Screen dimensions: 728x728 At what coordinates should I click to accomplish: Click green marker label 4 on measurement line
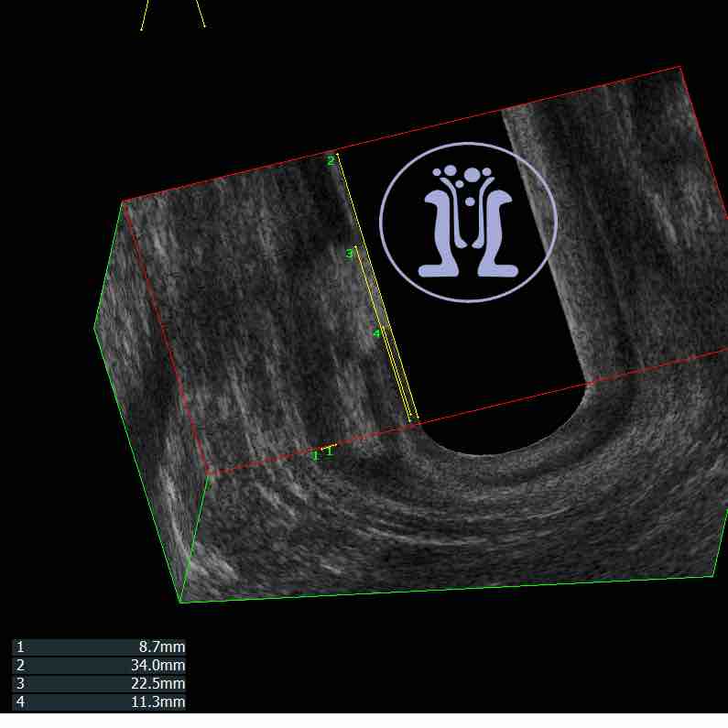(x=375, y=334)
